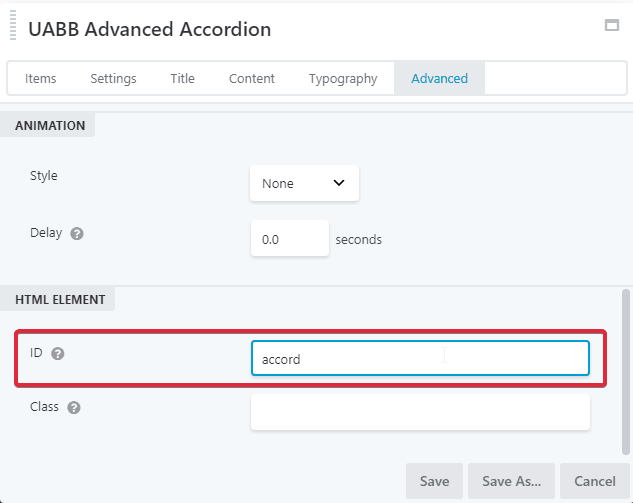The width and height of the screenshot is (633, 503).
Task: Open the animation Style dropdown
Action: point(303,183)
